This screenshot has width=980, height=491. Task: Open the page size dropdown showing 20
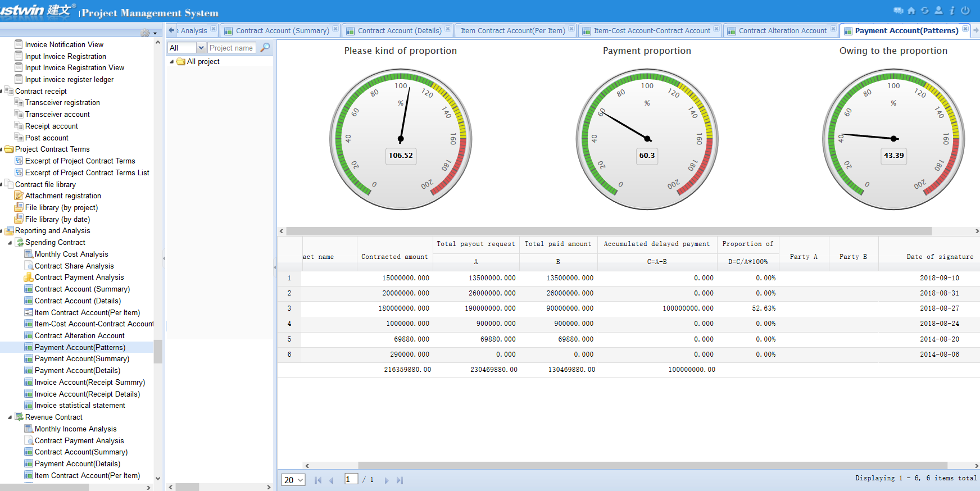tap(293, 480)
